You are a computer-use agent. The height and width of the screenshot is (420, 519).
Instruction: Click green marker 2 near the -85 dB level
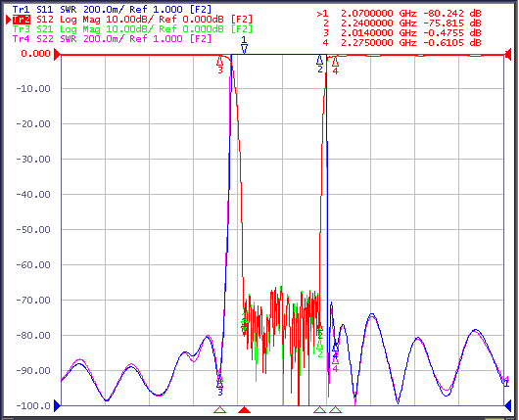point(320,349)
